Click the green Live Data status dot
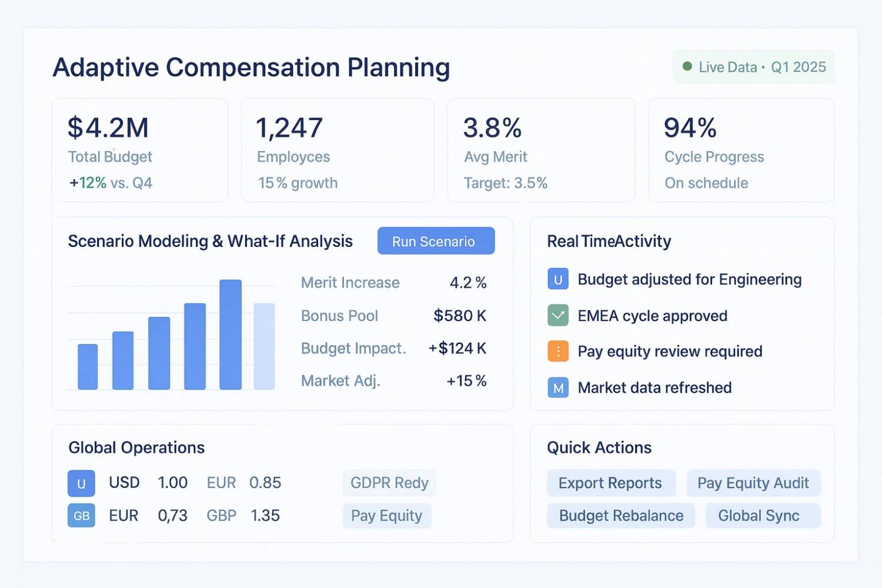This screenshot has height=588, width=882. [687, 66]
